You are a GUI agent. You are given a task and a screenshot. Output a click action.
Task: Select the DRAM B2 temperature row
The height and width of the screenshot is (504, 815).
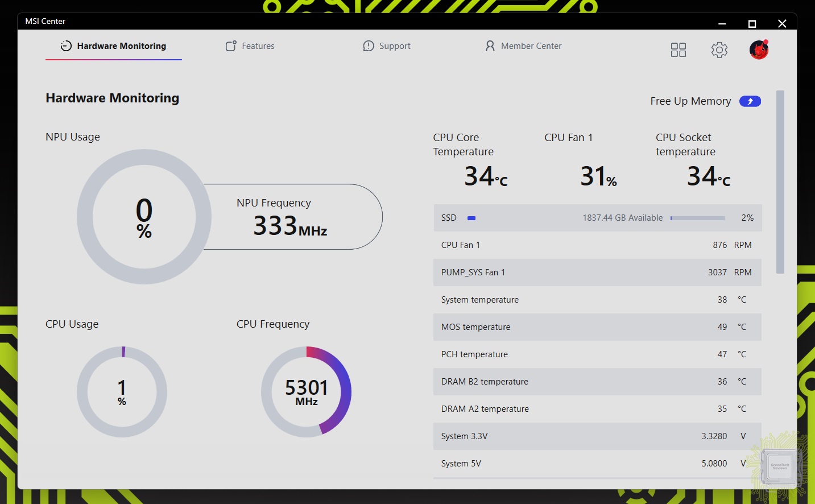tap(597, 382)
